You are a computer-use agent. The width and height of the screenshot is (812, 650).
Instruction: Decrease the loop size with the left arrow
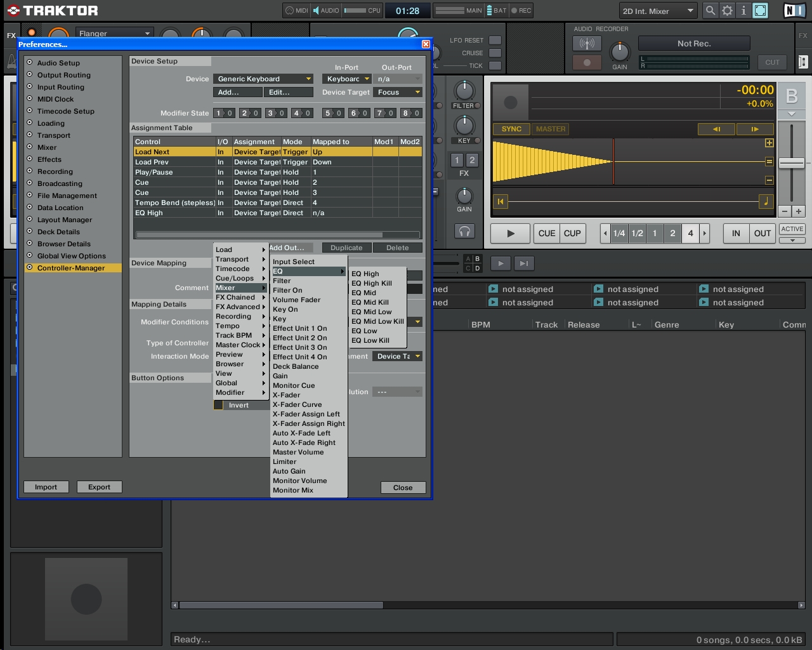[x=605, y=233]
